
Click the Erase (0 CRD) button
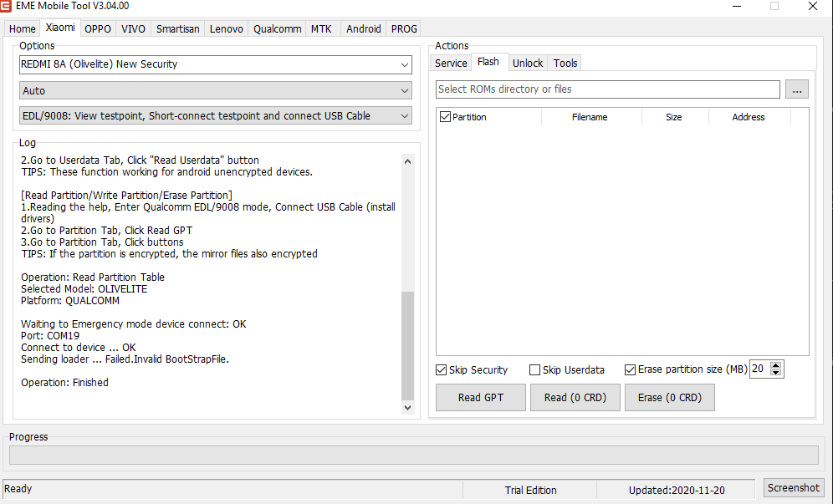[x=669, y=398]
